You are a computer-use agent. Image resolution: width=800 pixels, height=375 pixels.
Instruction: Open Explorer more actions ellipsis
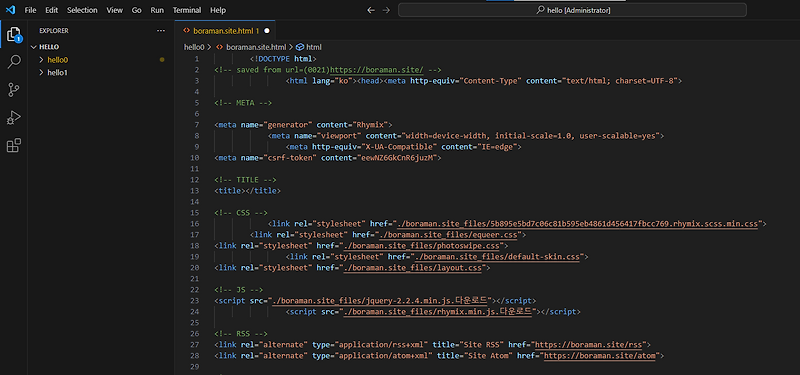[x=161, y=31]
